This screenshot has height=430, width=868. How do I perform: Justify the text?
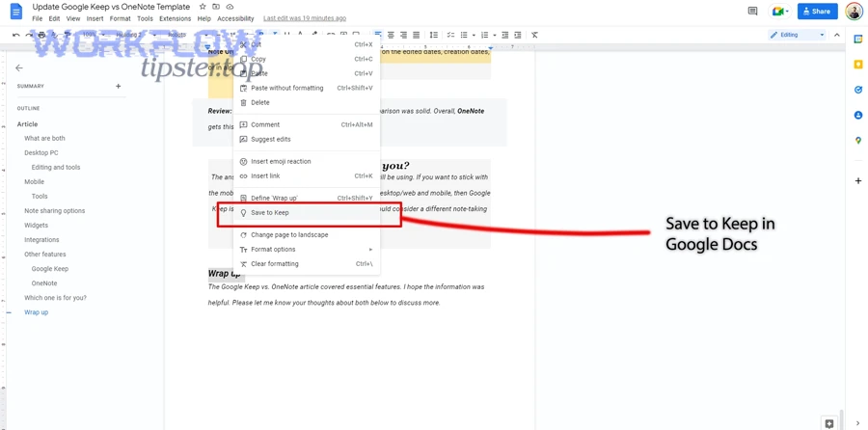[x=417, y=35]
